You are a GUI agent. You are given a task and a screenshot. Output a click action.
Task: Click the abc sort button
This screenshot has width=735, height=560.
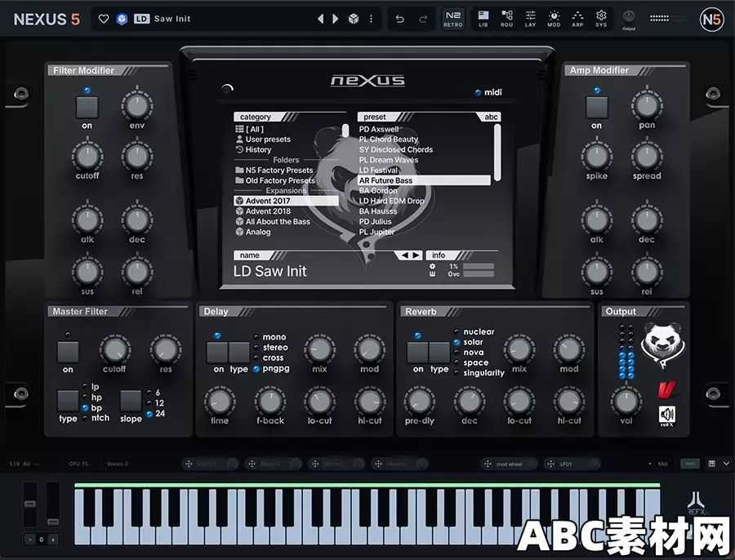pyautogui.click(x=492, y=117)
